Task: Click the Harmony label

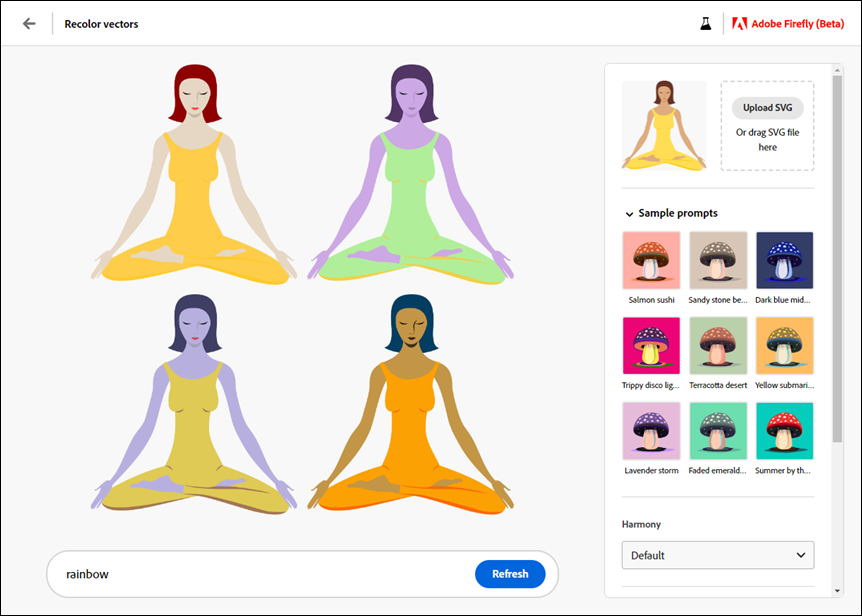Action: coord(641,524)
